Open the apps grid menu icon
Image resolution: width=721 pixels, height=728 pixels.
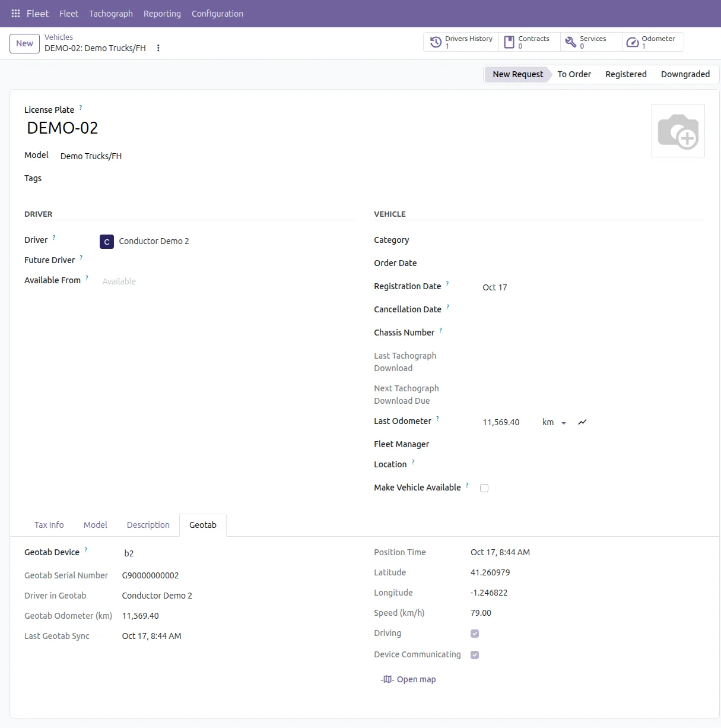click(x=16, y=14)
